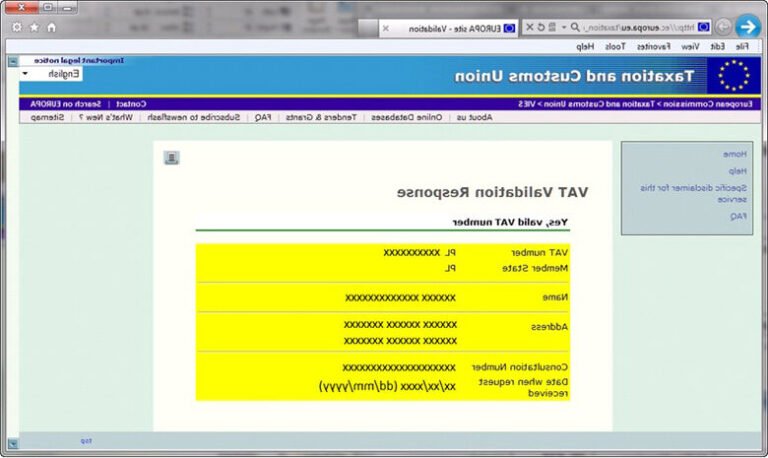Open the Tools menu

point(615,47)
